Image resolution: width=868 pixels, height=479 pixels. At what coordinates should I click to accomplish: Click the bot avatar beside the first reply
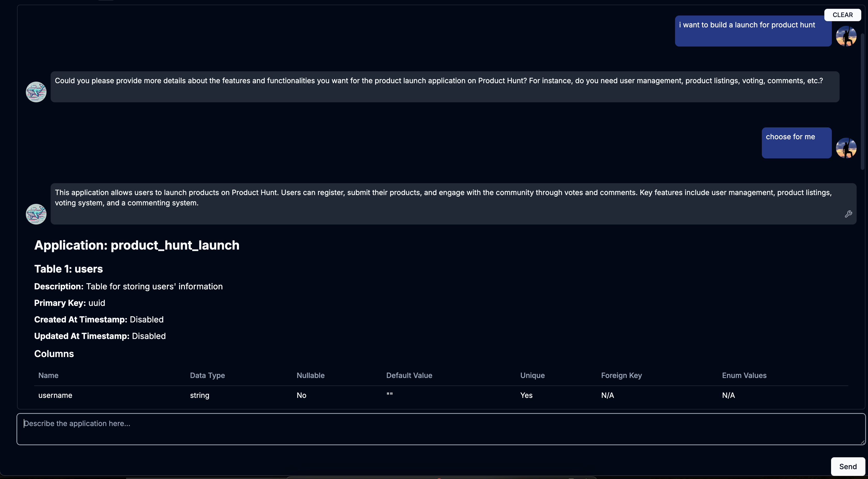tap(36, 92)
